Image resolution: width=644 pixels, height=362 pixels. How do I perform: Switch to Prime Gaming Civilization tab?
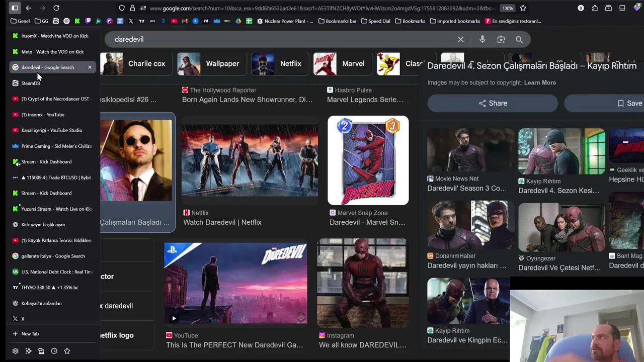[52, 146]
